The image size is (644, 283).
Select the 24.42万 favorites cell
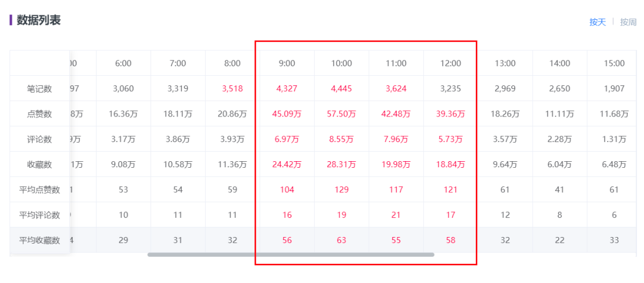tap(287, 164)
